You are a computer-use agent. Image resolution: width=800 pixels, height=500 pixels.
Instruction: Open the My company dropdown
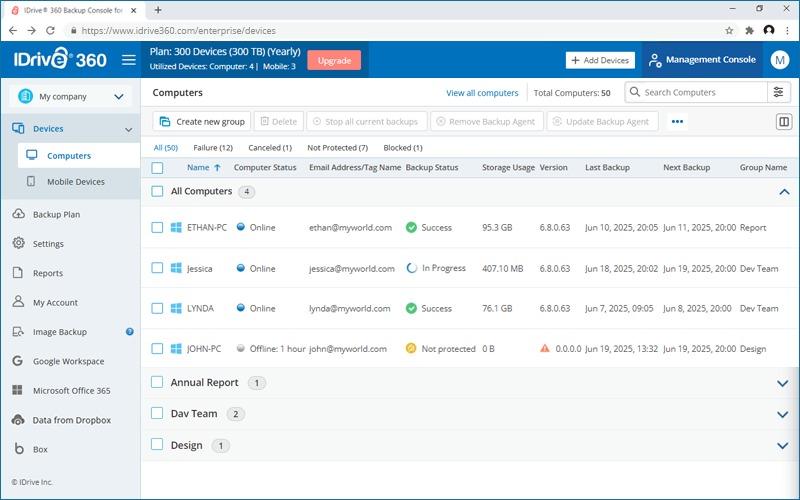[x=70, y=96]
